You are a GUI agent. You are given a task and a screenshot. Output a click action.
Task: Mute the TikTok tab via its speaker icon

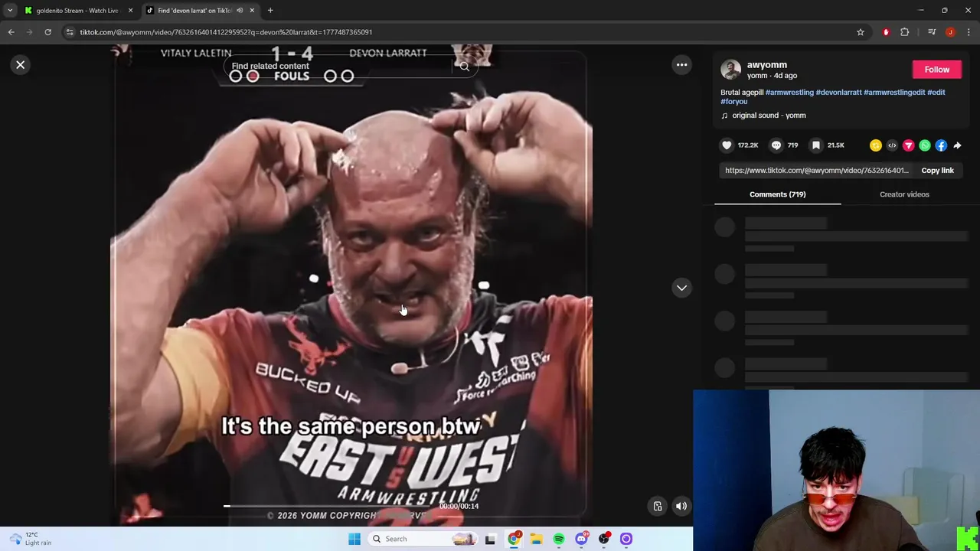(240, 11)
